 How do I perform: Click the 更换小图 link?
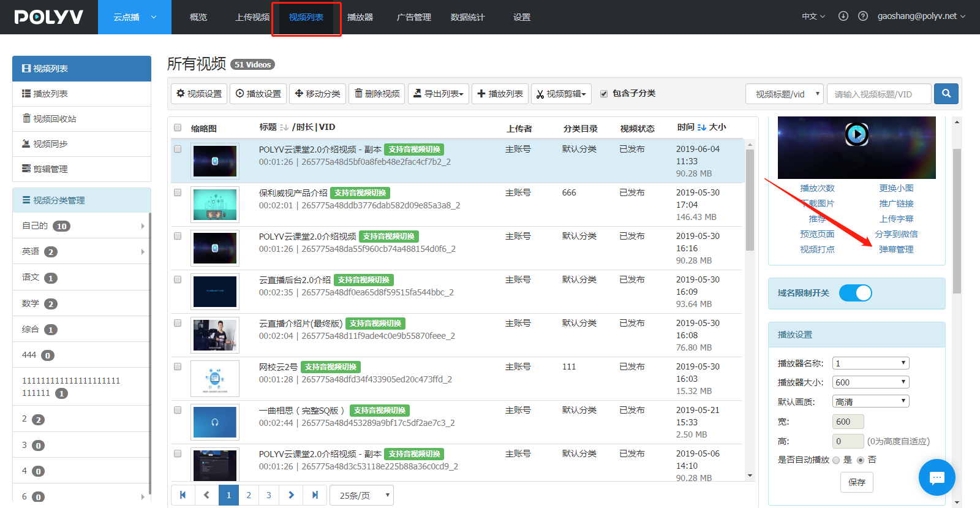[896, 188]
